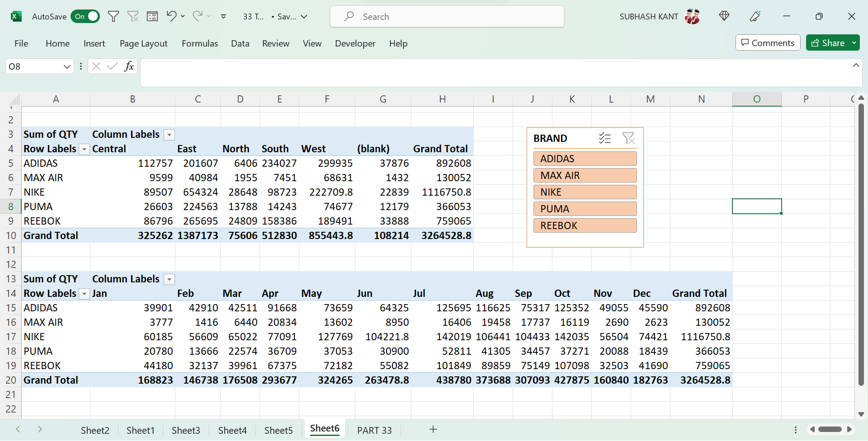Click the megaphone feedback icon near the profile
Image resolution: width=868 pixels, height=441 pixels.
[755, 16]
